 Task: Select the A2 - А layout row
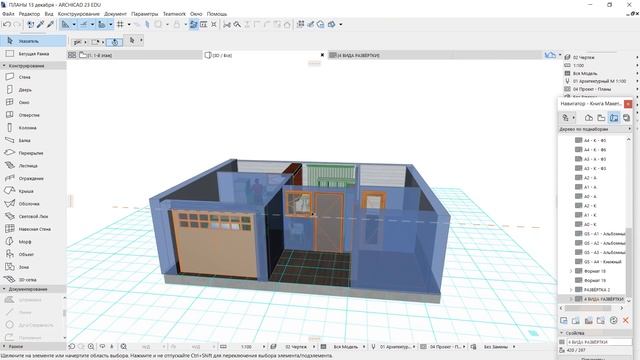coord(590,178)
